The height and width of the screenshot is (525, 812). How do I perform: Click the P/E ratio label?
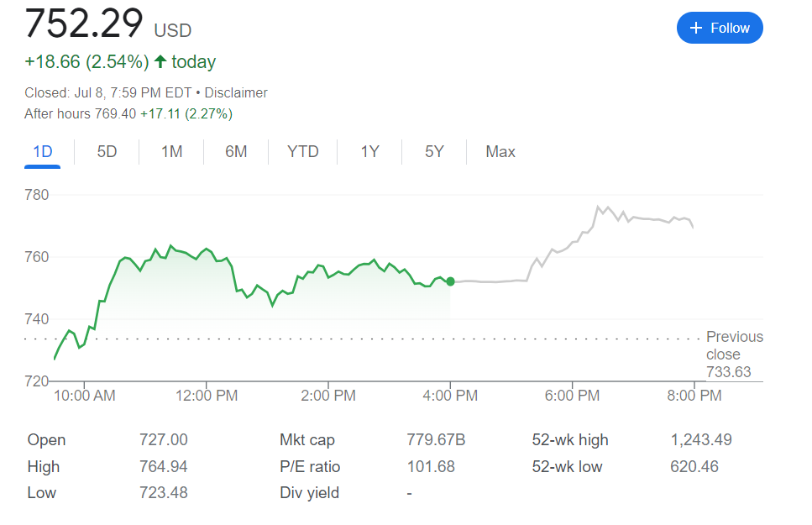(x=310, y=467)
